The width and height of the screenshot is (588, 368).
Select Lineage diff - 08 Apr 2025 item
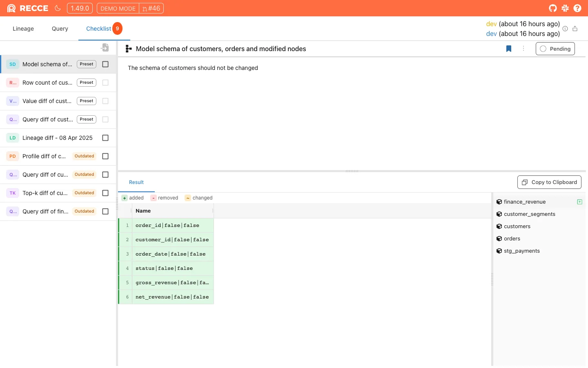click(58, 138)
